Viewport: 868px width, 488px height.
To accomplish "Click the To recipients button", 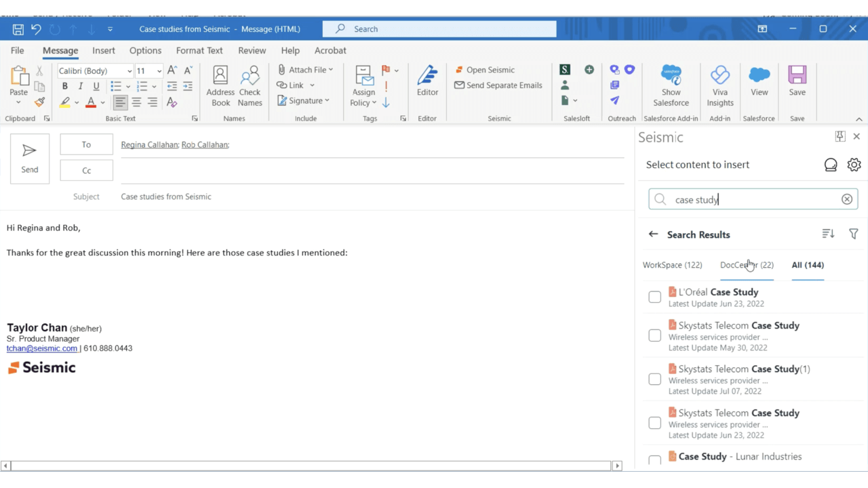I will click(86, 144).
